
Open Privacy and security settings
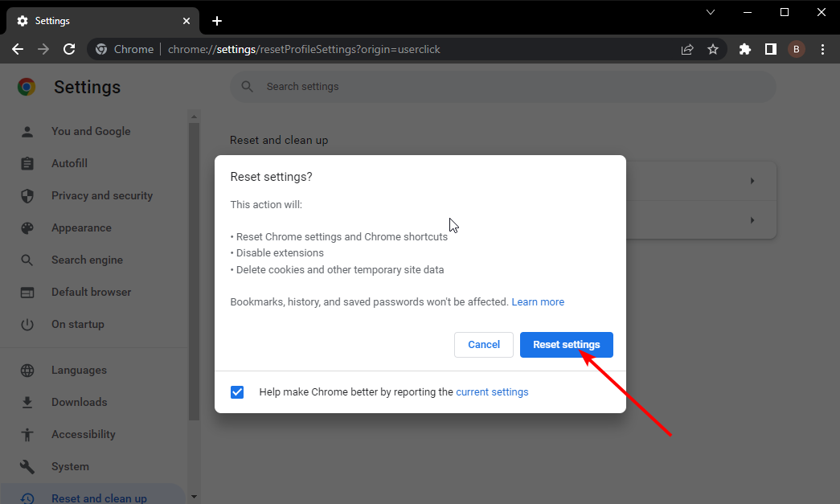click(102, 195)
